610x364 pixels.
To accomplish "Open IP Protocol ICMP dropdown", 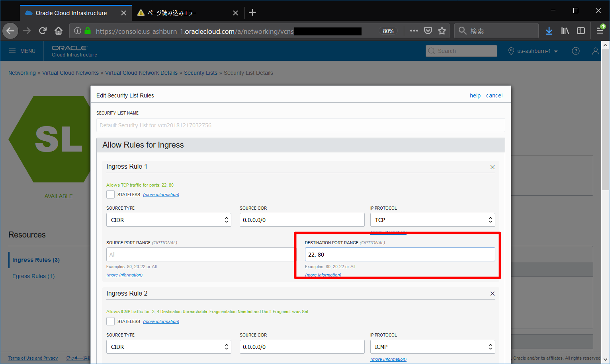I will pyautogui.click(x=433, y=347).
